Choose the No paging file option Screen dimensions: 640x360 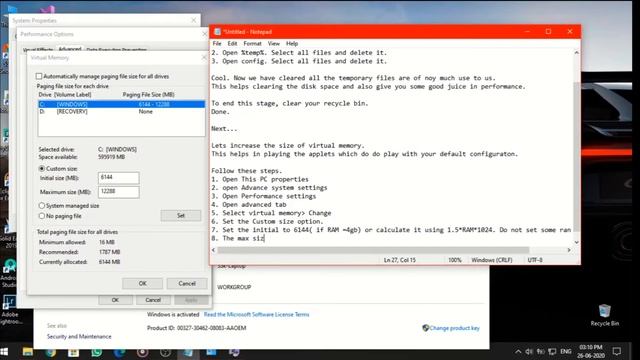click(x=42, y=216)
